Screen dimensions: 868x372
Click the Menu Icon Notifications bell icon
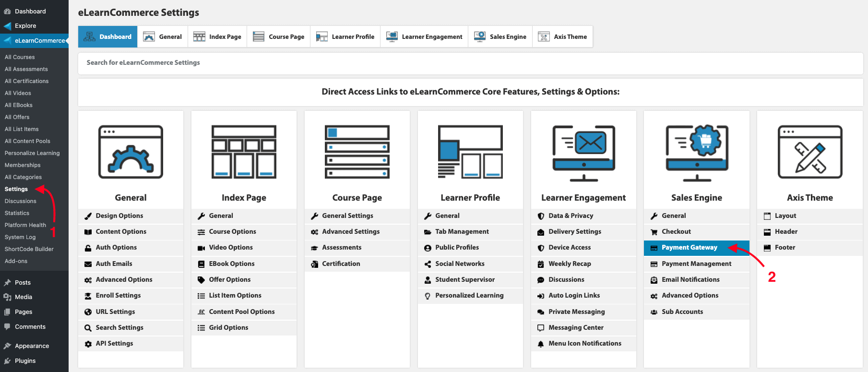[x=541, y=344]
